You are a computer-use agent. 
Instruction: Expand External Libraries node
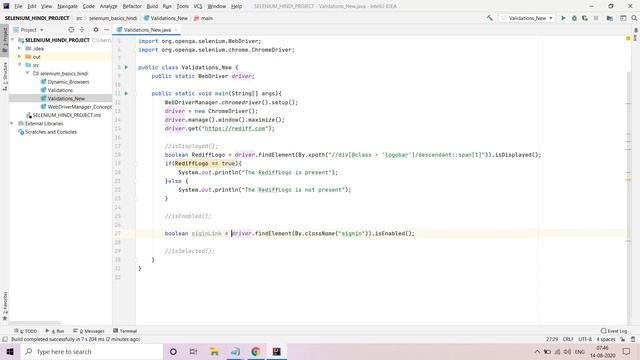point(12,123)
